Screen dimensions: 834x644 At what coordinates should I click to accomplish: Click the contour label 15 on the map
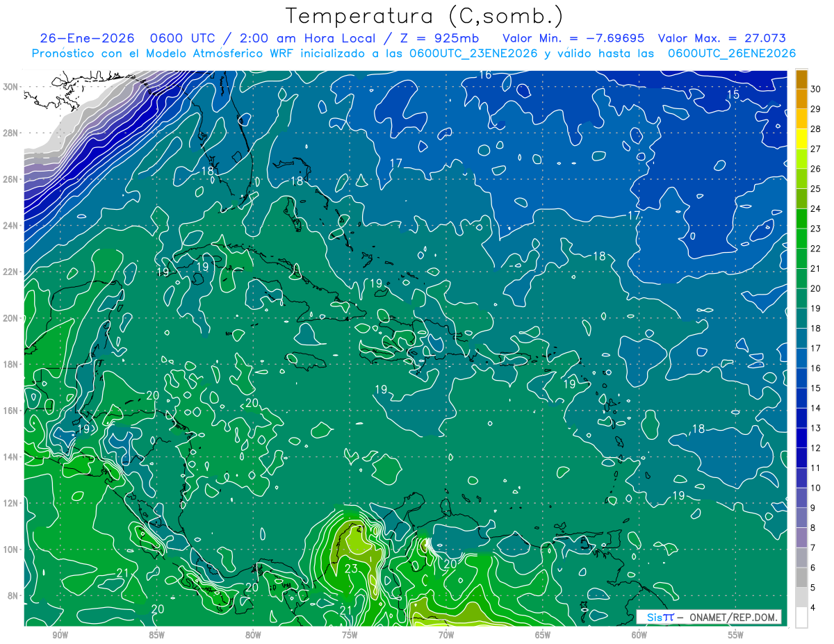click(733, 94)
